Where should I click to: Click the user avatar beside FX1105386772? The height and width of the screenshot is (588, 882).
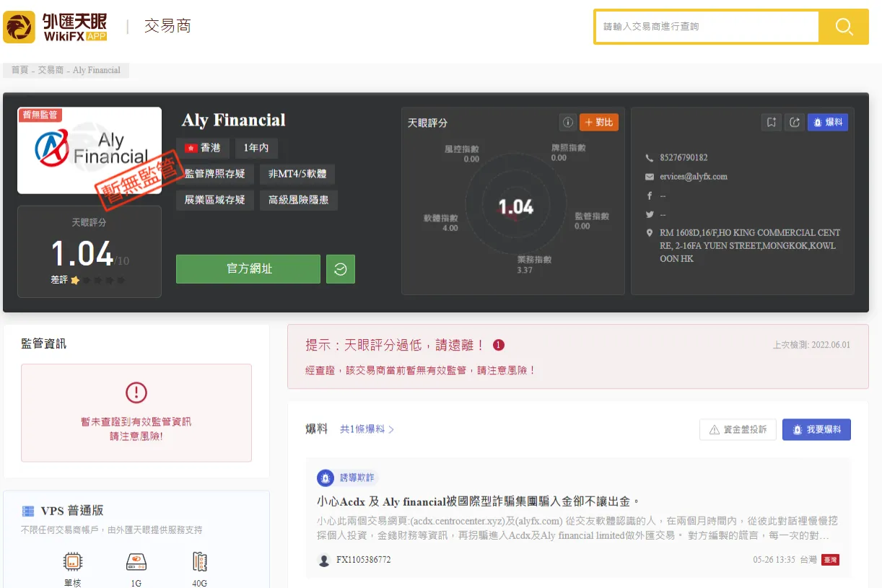pyautogui.click(x=324, y=560)
